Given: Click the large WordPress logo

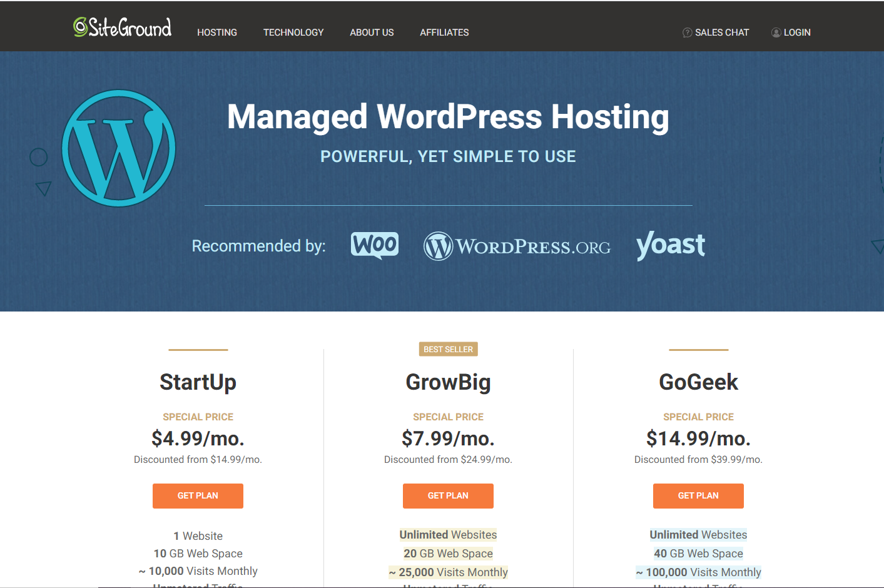Looking at the screenshot, I should pos(119,148).
